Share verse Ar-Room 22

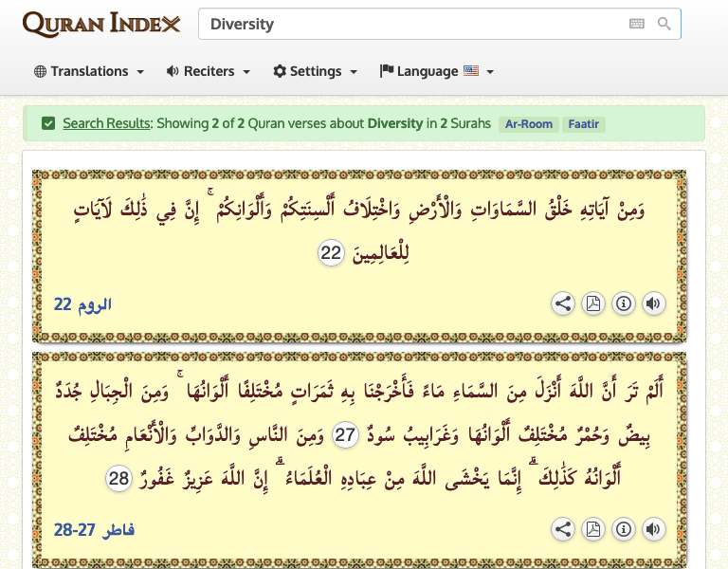[563, 303]
